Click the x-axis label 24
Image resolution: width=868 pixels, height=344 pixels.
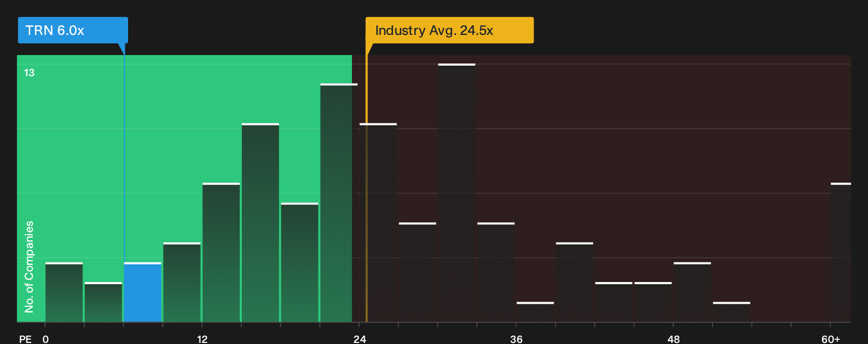[x=359, y=339]
